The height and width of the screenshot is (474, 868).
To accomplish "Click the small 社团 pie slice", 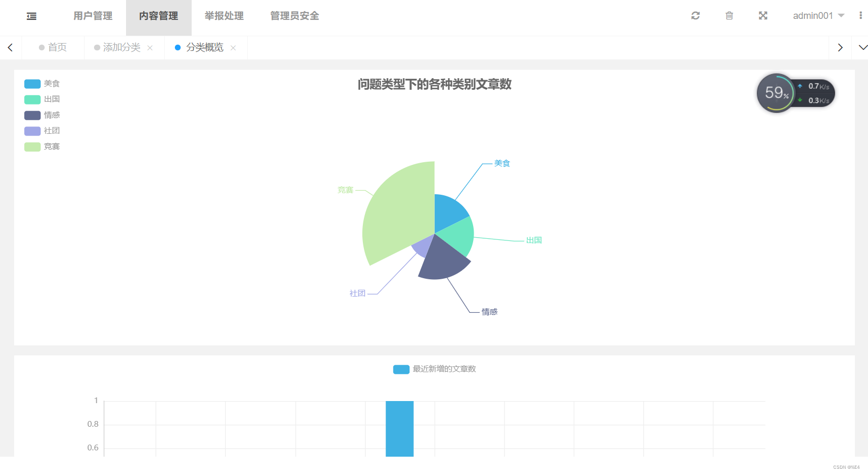I will click(x=423, y=246).
